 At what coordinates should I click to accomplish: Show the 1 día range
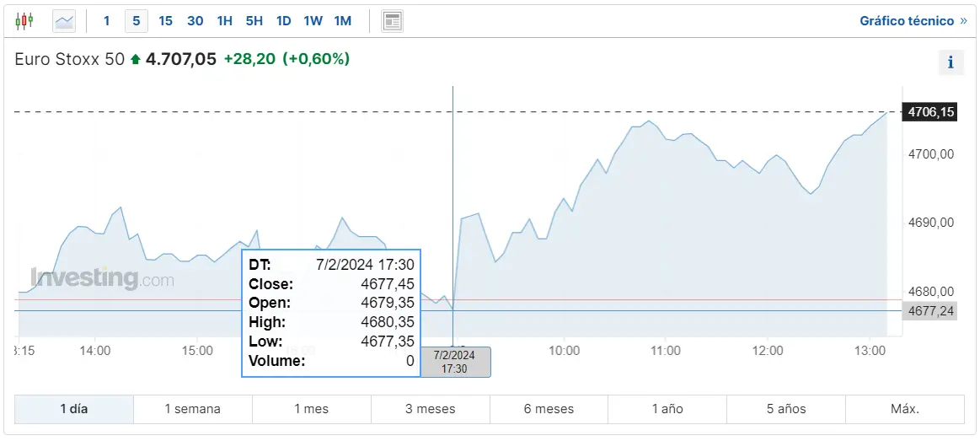click(x=74, y=409)
